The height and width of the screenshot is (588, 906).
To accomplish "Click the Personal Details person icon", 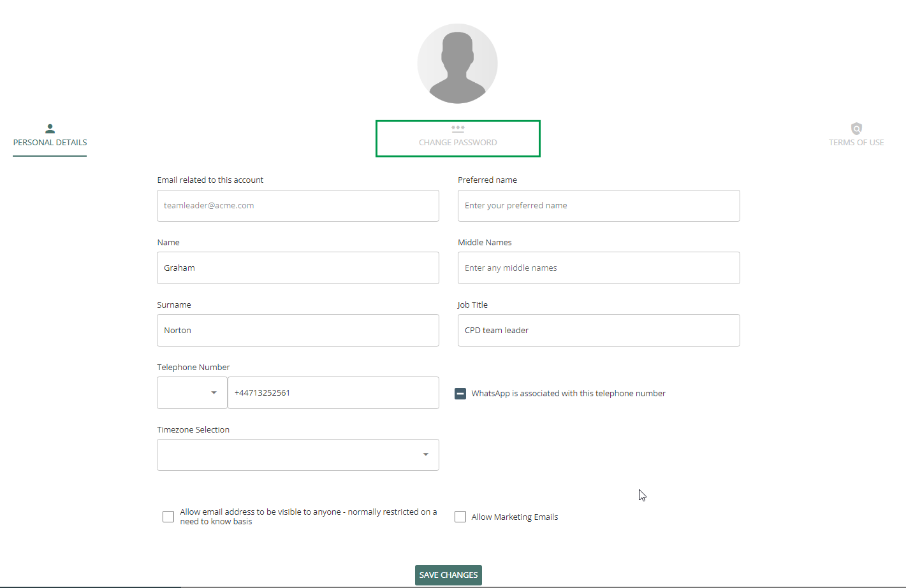I will 50,129.
